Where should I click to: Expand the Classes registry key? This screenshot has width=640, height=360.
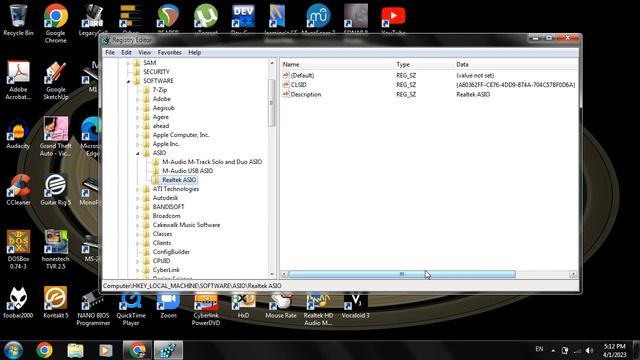tap(138, 234)
